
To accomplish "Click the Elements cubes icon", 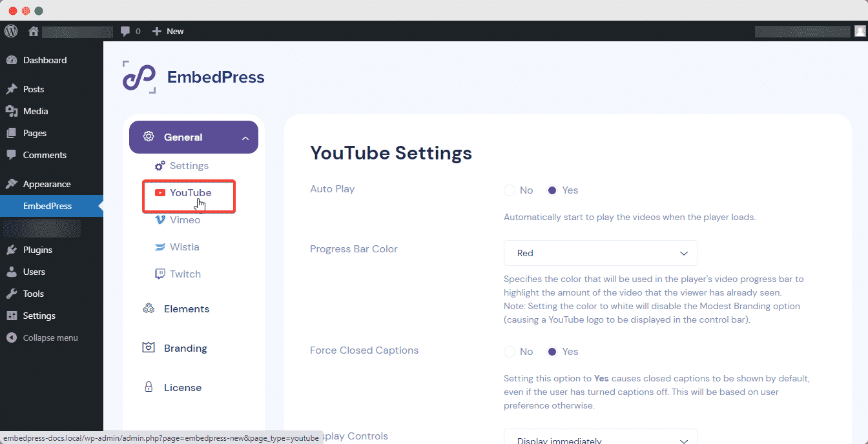I will point(149,308).
